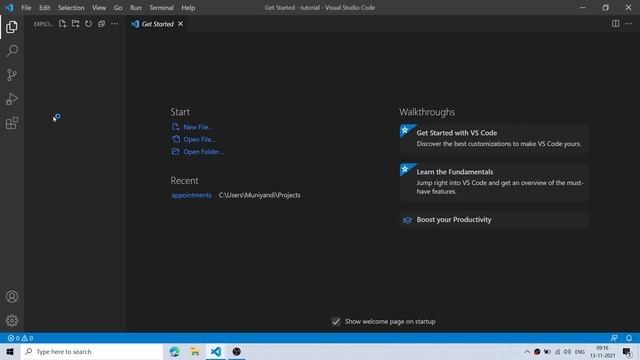Click the clock and date in taskbar
Viewport: 640px width, 360px height.
pos(602,351)
